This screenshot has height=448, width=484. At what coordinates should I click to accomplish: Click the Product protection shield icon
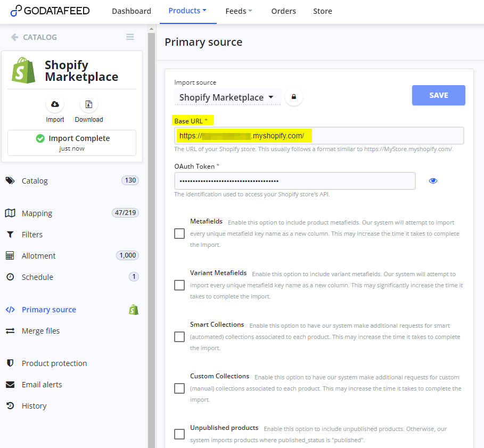click(x=10, y=363)
